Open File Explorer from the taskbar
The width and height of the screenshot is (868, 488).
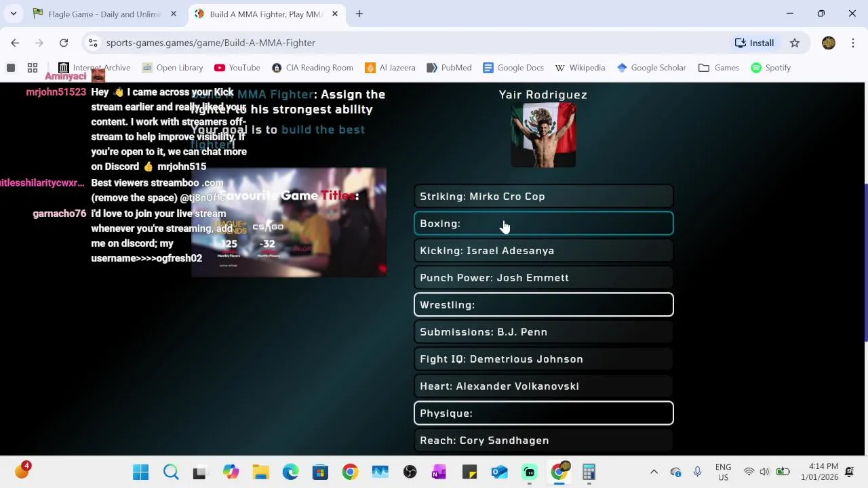point(260,472)
